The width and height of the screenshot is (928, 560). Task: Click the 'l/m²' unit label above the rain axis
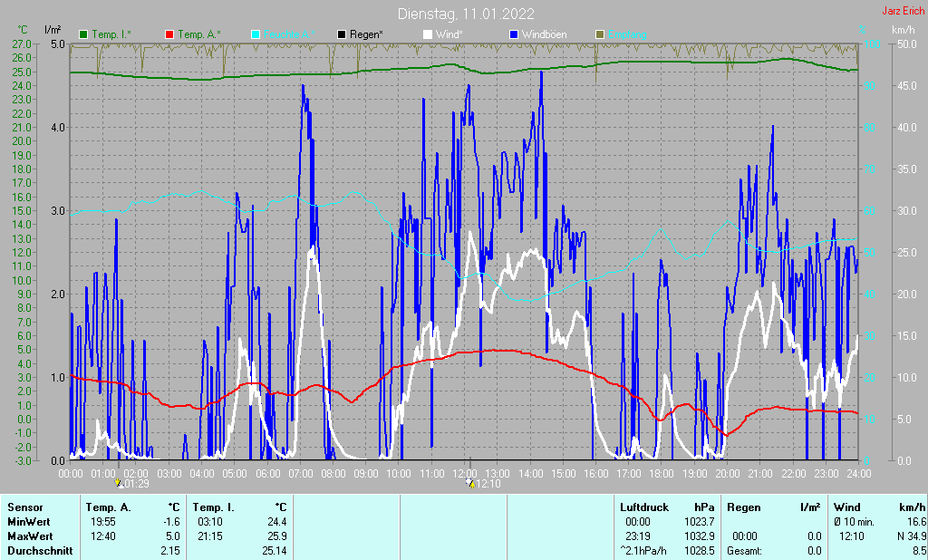(x=53, y=30)
